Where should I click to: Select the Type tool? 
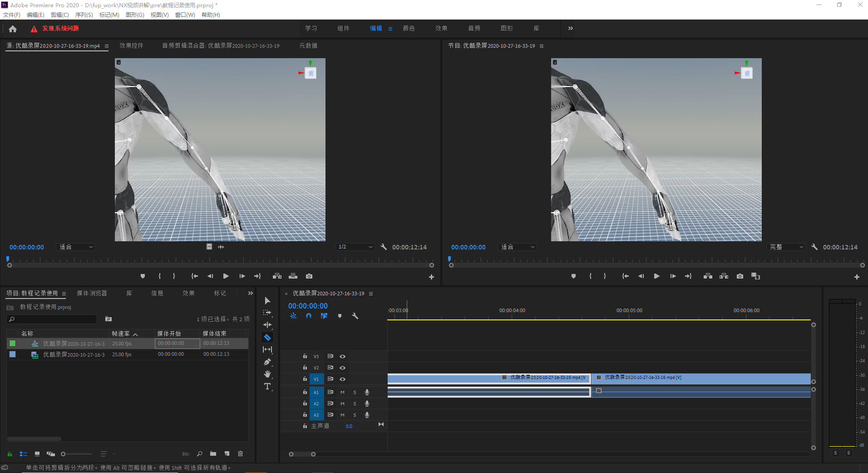pyautogui.click(x=267, y=386)
